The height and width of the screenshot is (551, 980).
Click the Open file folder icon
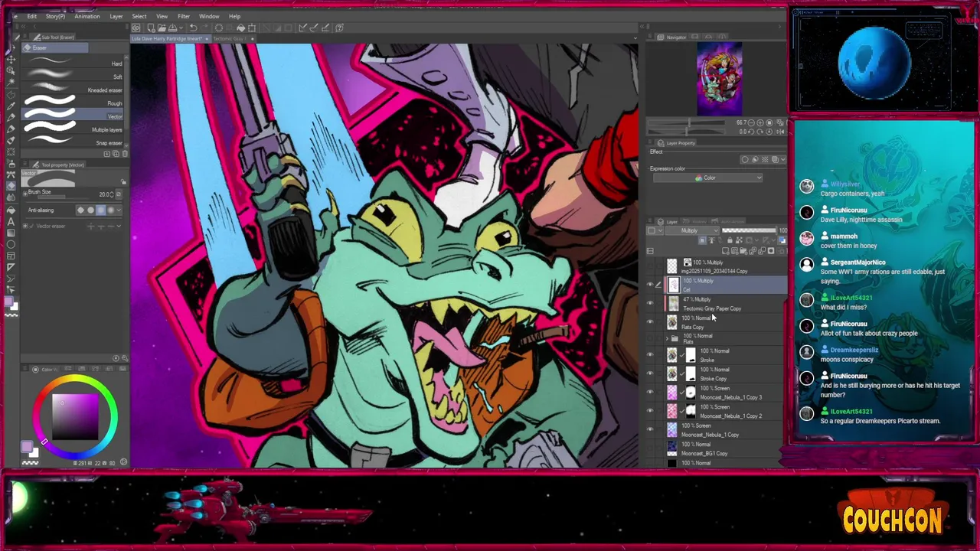coord(162,28)
